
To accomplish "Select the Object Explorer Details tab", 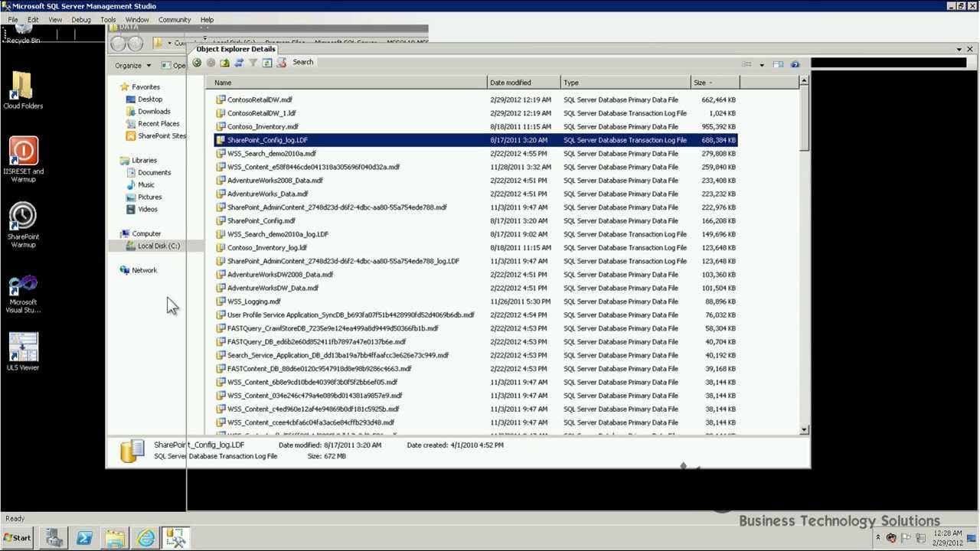I will coord(236,49).
